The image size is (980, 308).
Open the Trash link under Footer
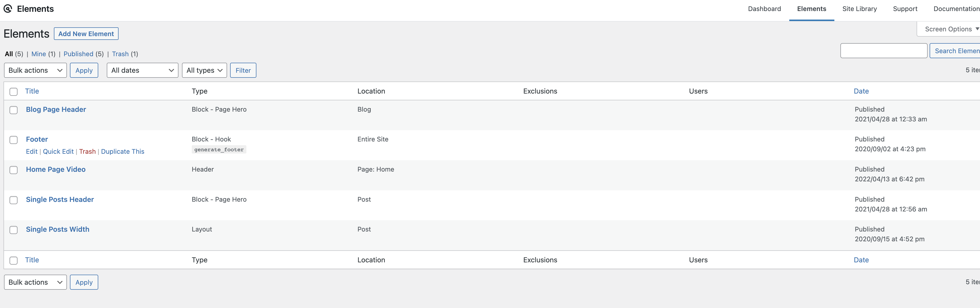tap(87, 151)
